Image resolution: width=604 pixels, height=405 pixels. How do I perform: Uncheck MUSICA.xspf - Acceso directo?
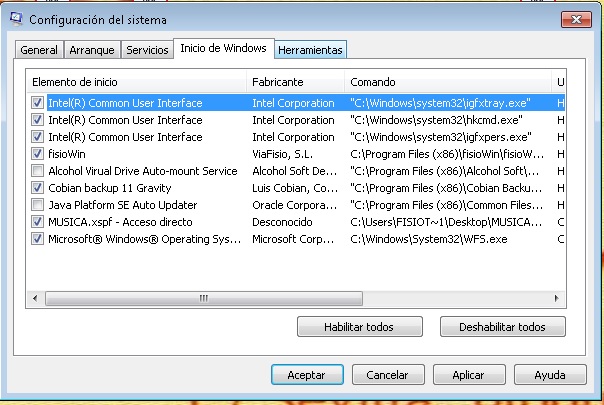tap(37, 222)
